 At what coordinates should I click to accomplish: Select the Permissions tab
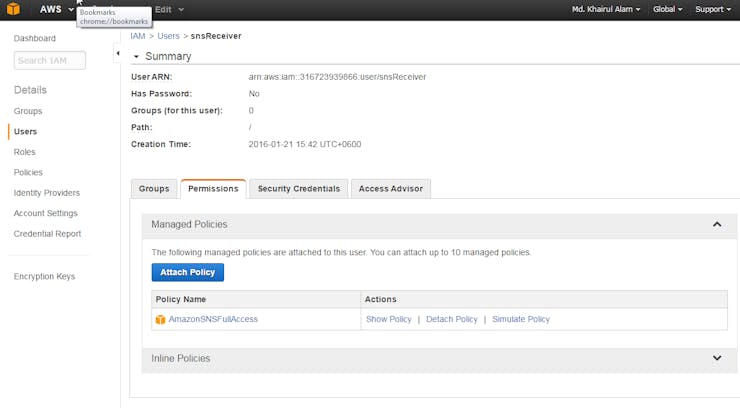pyautogui.click(x=213, y=189)
